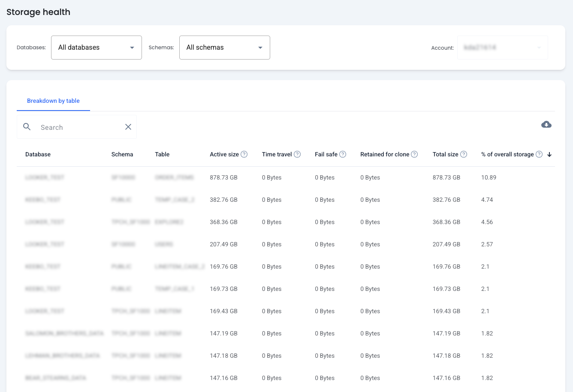Image resolution: width=573 pixels, height=392 pixels.
Task: Click Active size value 878.73 GB
Action: click(223, 177)
